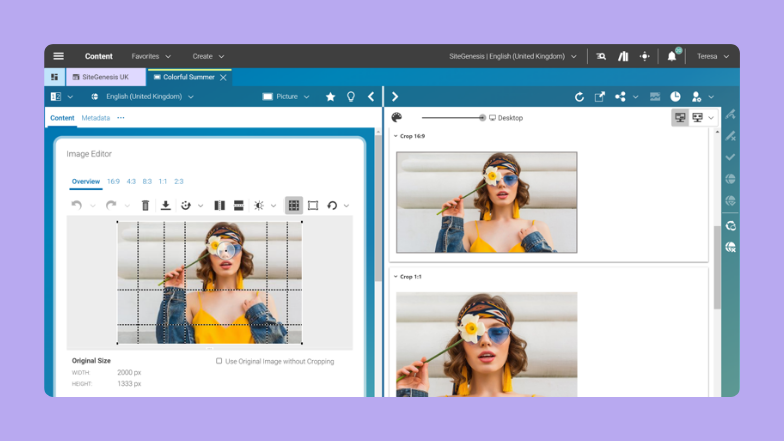Click the Desktop device slider handle
Image resolution: width=784 pixels, height=441 pixels.
point(482,118)
